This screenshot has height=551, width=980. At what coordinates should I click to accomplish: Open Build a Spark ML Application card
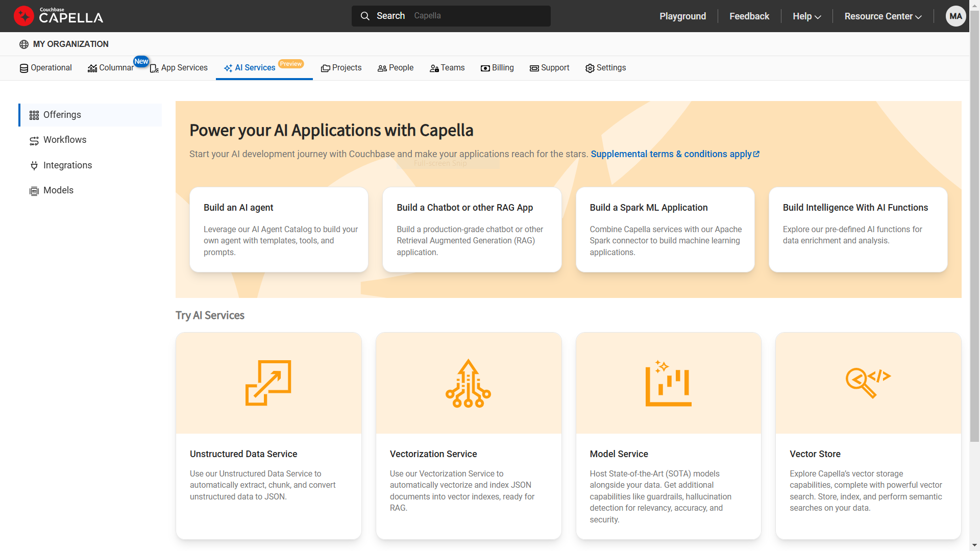tap(665, 230)
